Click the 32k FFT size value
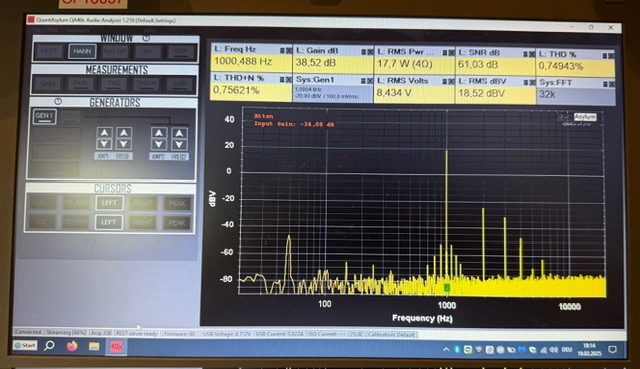This screenshot has height=369, width=640. 547,94
